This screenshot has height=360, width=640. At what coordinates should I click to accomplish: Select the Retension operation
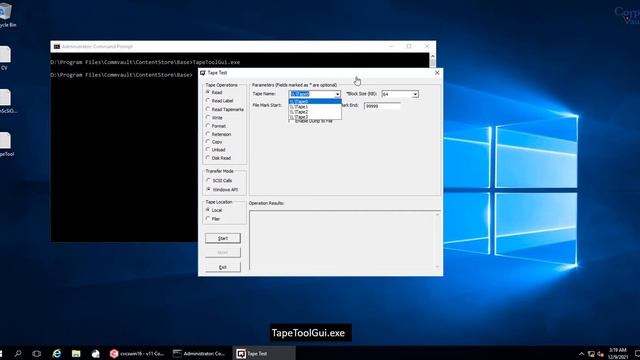click(x=218, y=134)
